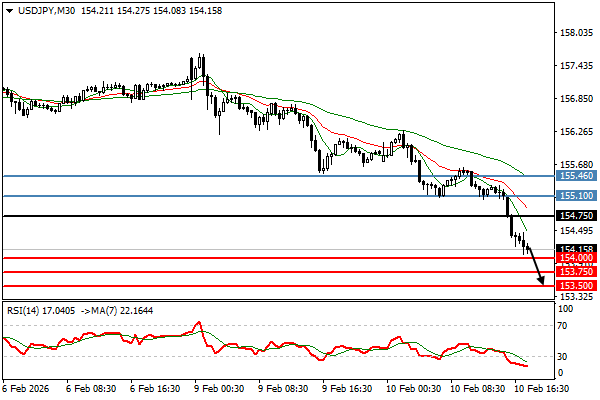
Task: Click the RSI 70 level axis value
Action: tap(563, 325)
